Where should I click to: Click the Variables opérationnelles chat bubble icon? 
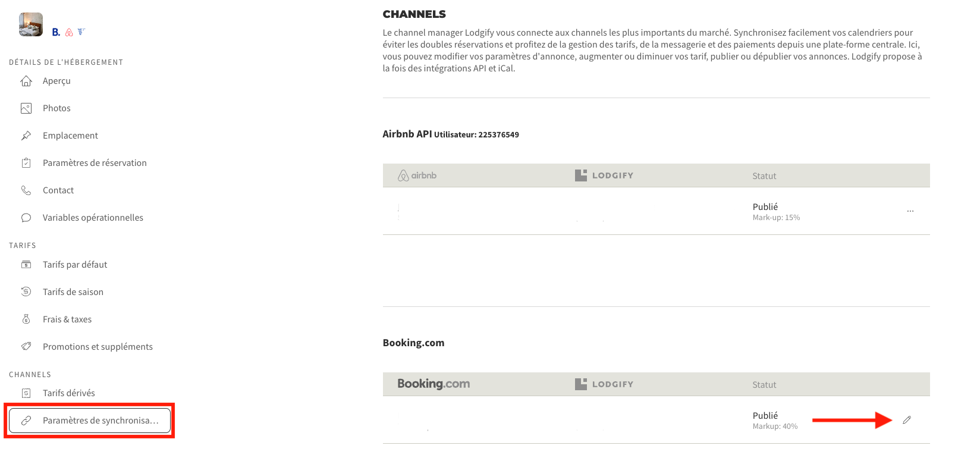click(x=26, y=218)
